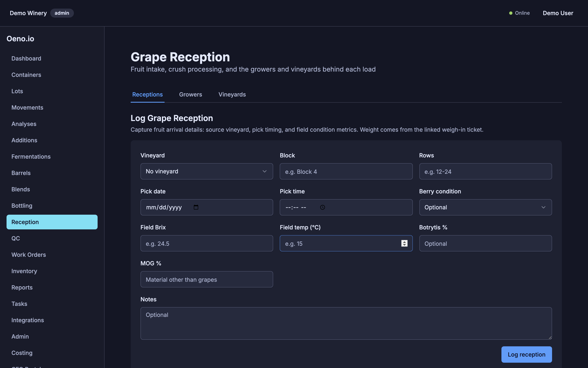Open the Berry condition dropdown

click(x=486, y=207)
